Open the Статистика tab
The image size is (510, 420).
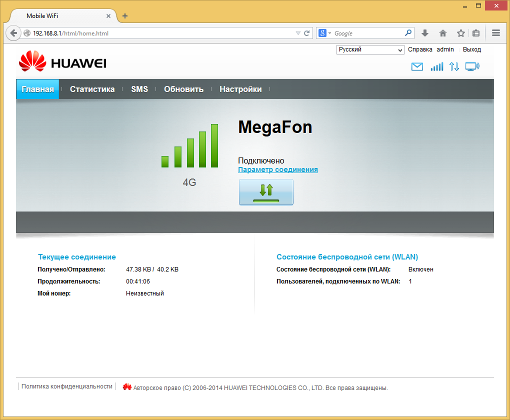pos(92,89)
